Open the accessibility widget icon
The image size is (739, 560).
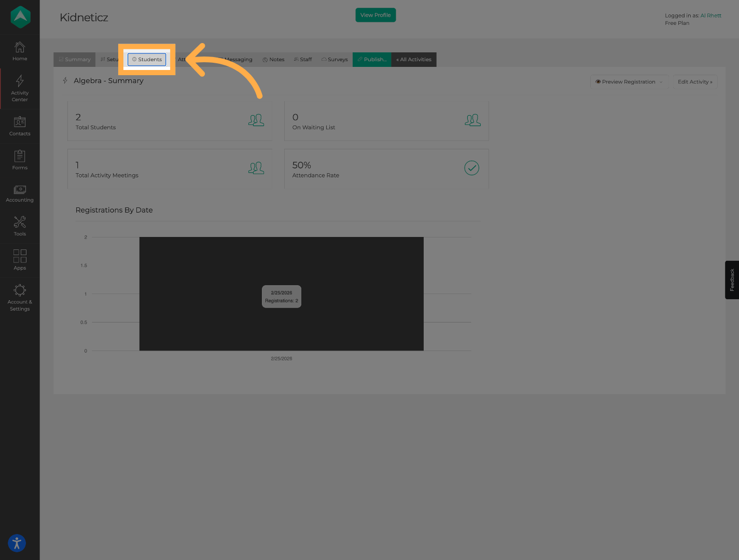click(x=17, y=543)
